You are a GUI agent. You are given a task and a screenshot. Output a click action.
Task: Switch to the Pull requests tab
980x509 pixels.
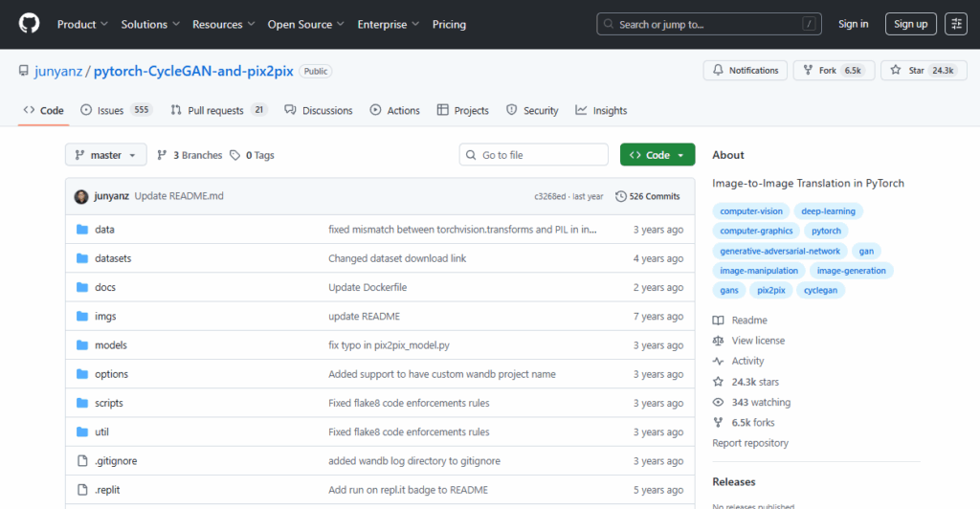[x=219, y=110]
